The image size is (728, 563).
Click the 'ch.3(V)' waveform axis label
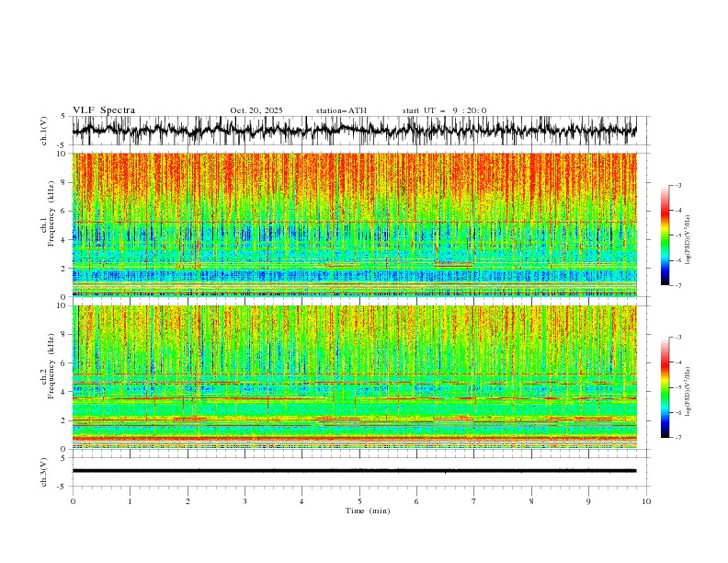(44, 472)
